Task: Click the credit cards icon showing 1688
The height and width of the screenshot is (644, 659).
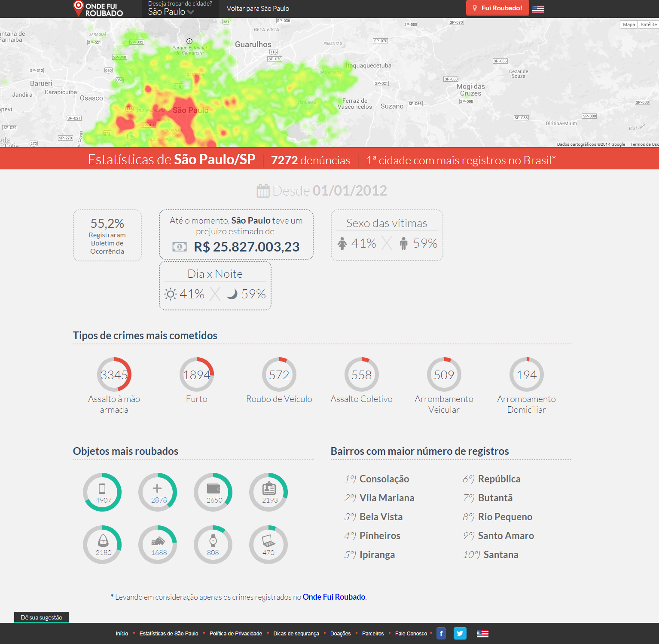Action: [x=158, y=541]
